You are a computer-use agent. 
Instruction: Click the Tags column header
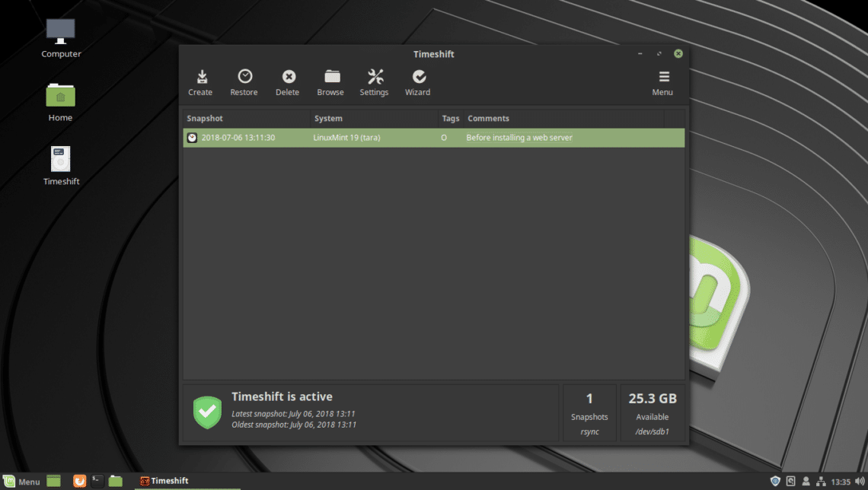click(x=451, y=119)
